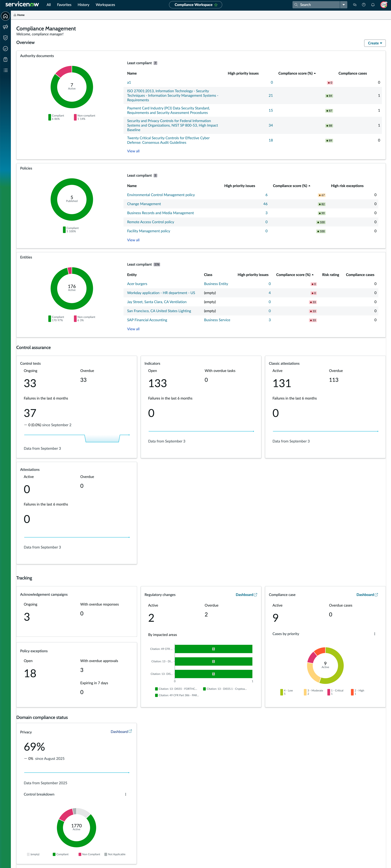Open the Home icon in sidebar
The image size is (391, 868).
5,16
